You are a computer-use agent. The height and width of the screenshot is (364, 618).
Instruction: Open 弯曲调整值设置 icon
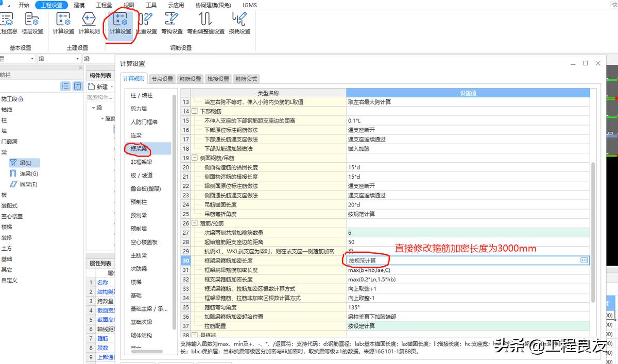[x=205, y=24]
